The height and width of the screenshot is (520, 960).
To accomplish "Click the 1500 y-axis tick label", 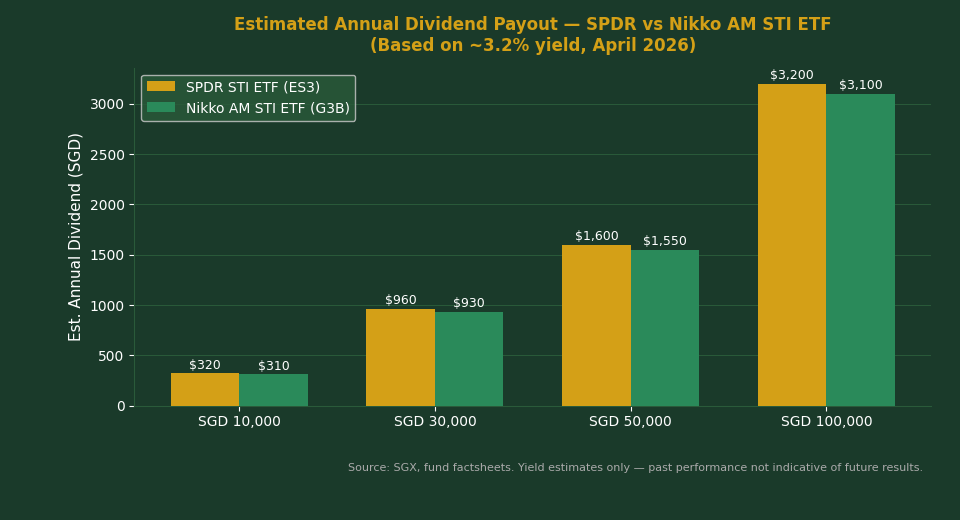I will [108, 255].
